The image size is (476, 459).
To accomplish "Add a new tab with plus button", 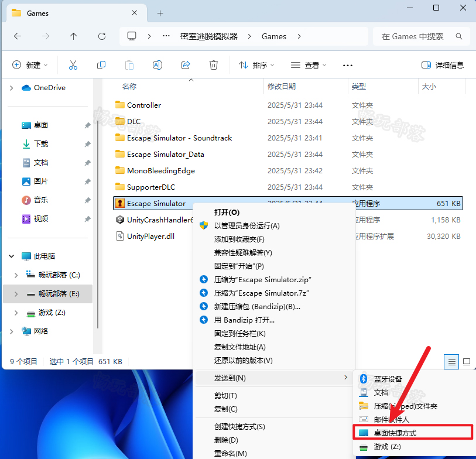I will [x=160, y=13].
